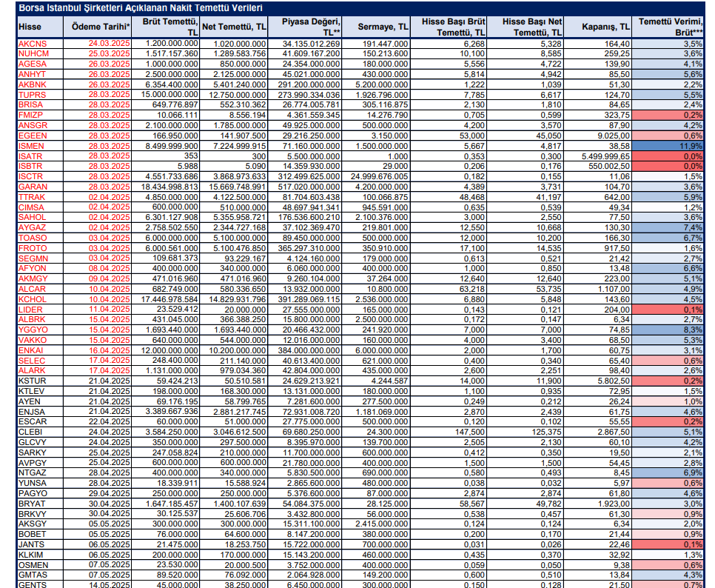Select ESCAR payment date 22.04.2025
The image size is (715, 588).
coord(110,421)
